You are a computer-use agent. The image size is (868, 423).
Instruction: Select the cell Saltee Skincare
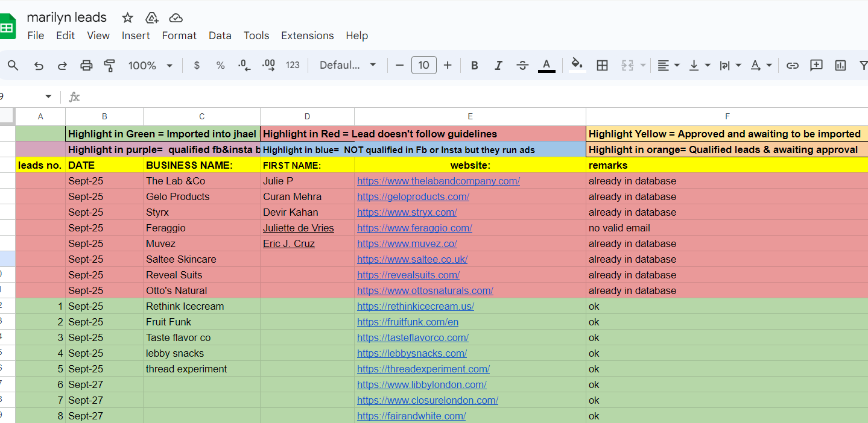(201, 259)
